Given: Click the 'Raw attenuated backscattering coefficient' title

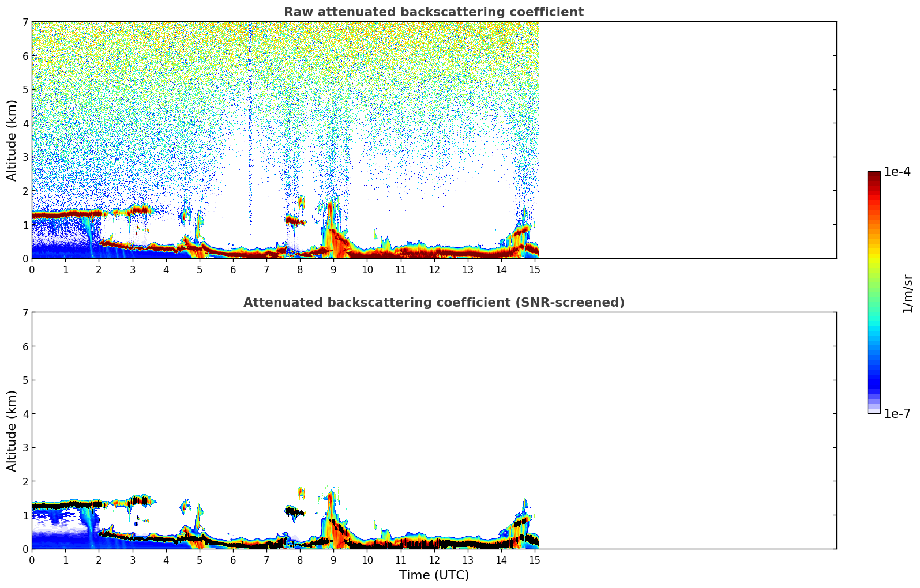Looking at the screenshot, I should point(433,12).
